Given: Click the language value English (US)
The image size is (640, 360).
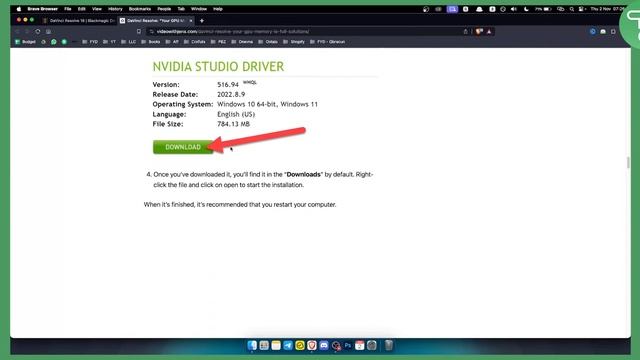Looking at the screenshot, I should pos(236,114).
